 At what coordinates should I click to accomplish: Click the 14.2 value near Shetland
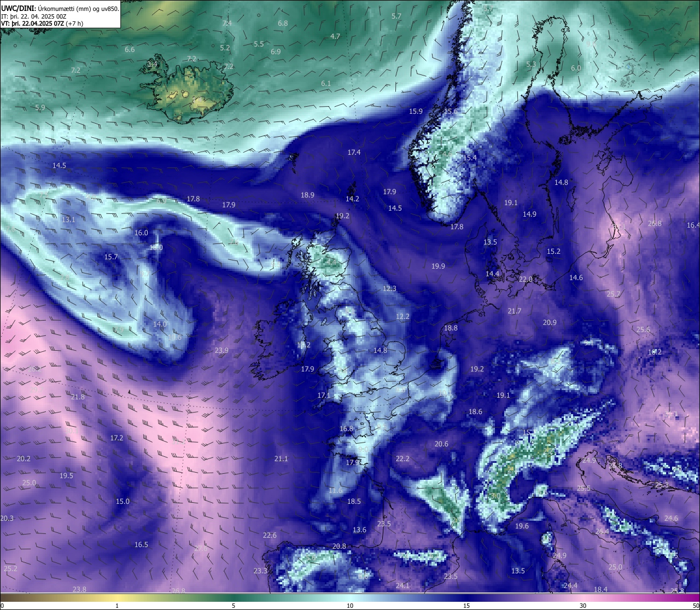[x=352, y=199]
